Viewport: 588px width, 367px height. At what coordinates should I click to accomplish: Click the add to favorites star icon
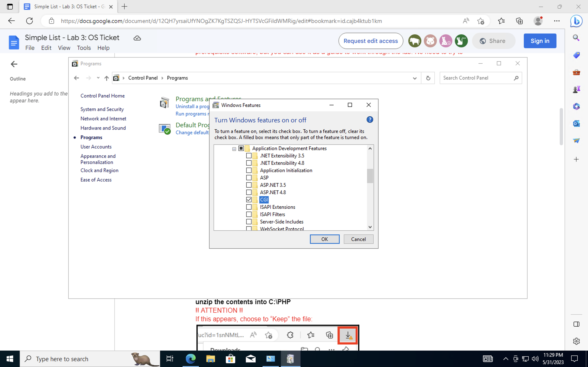click(481, 21)
